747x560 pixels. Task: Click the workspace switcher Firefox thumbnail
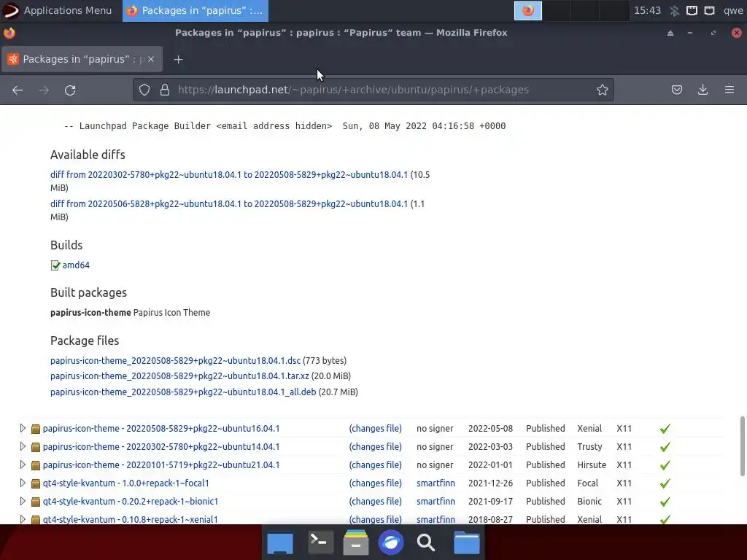(x=528, y=10)
